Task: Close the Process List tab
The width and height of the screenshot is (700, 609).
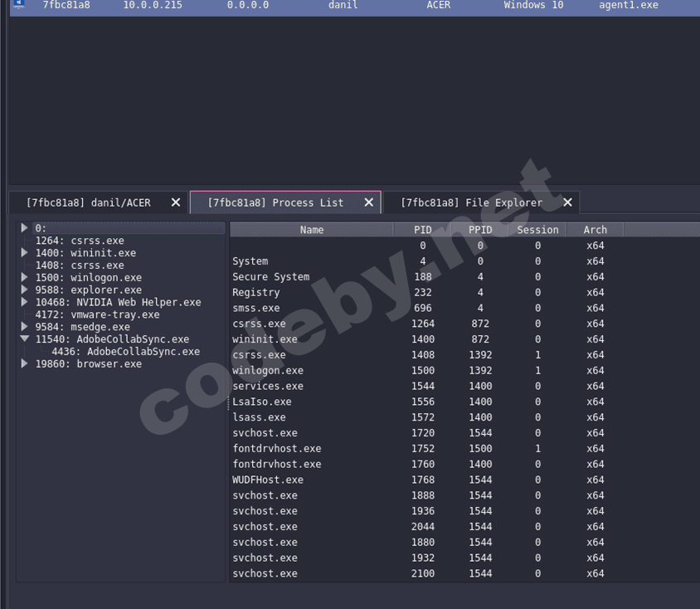Action: (x=369, y=202)
